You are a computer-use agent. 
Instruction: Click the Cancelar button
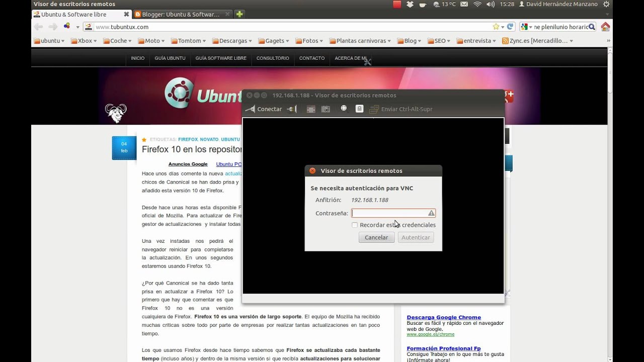click(376, 237)
